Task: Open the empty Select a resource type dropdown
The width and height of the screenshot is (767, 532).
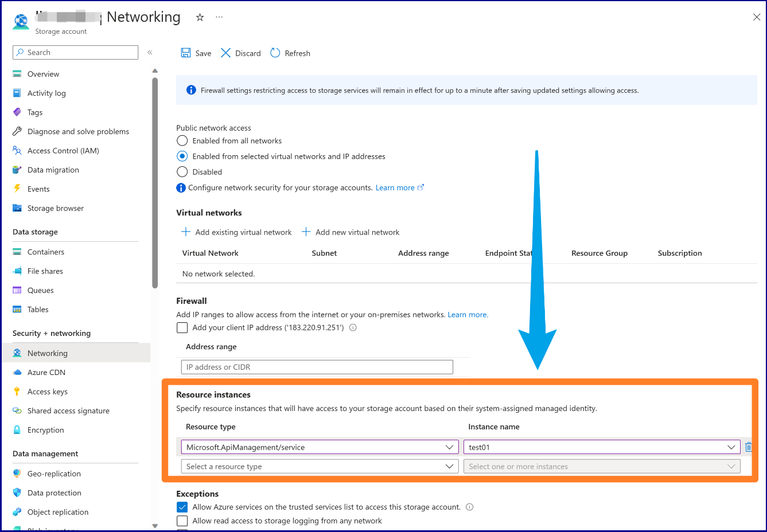Action: 320,467
